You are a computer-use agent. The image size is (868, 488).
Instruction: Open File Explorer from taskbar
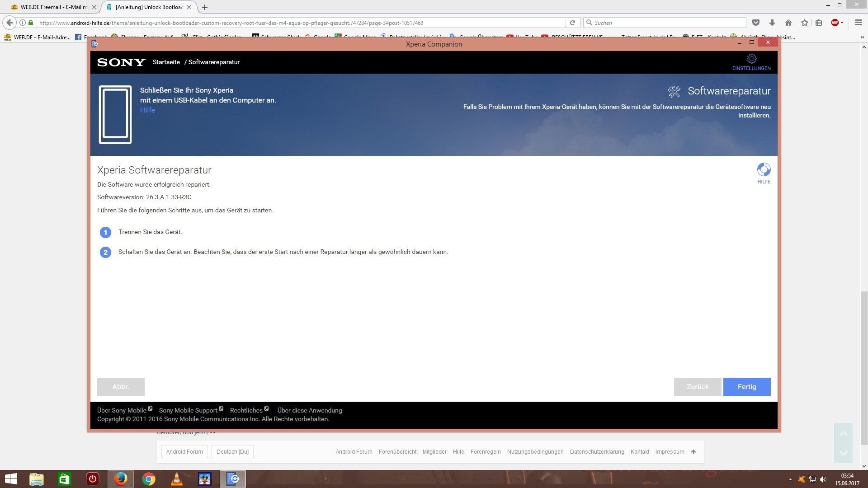(36, 479)
